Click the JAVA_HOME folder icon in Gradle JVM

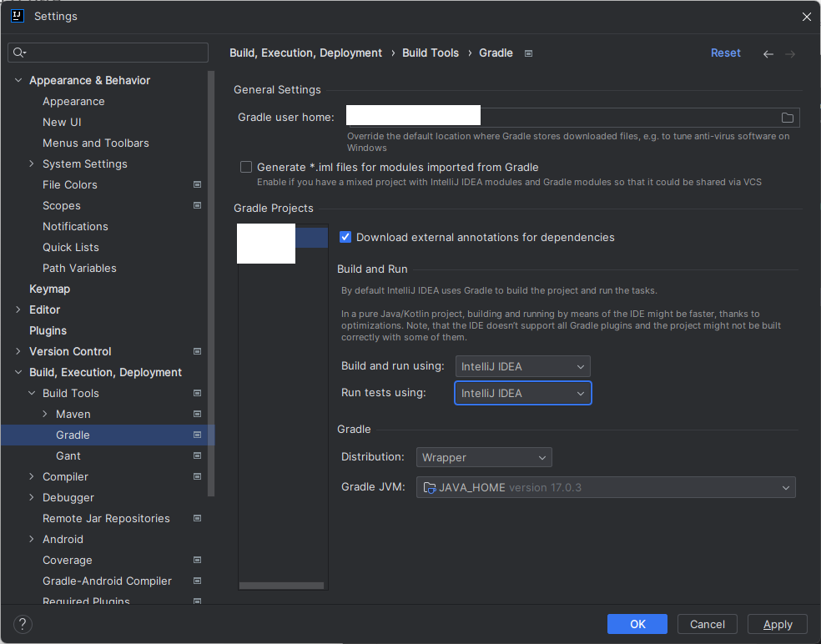tap(430, 488)
